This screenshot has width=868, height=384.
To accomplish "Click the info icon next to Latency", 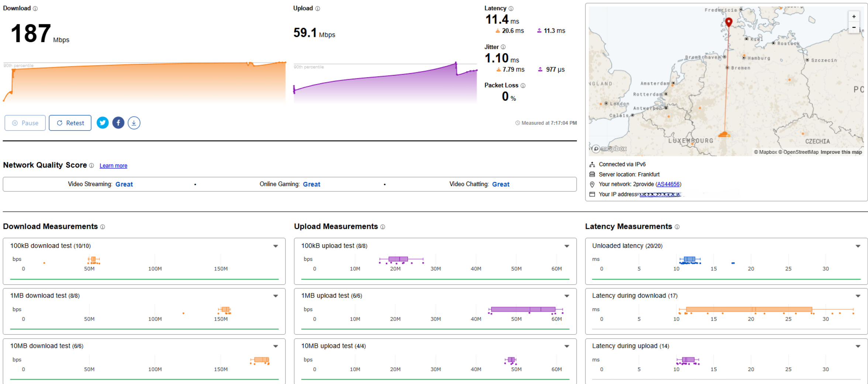I will tap(511, 8).
